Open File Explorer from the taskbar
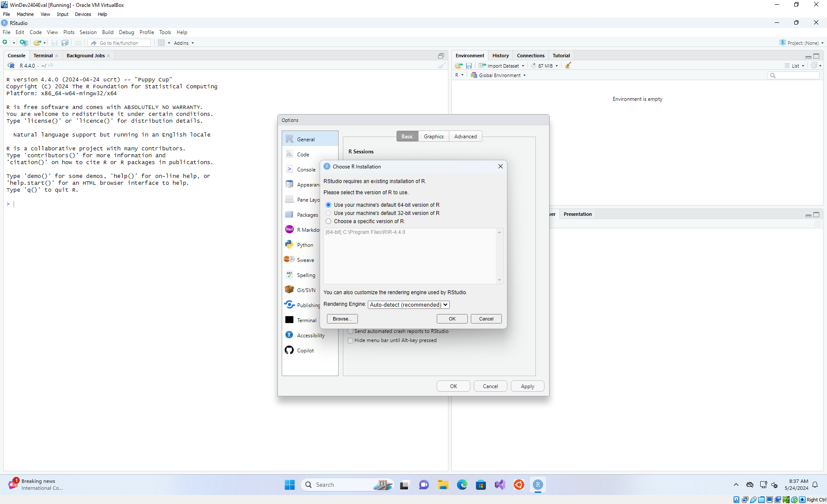This screenshot has height=504, width=827. (443, 485)
